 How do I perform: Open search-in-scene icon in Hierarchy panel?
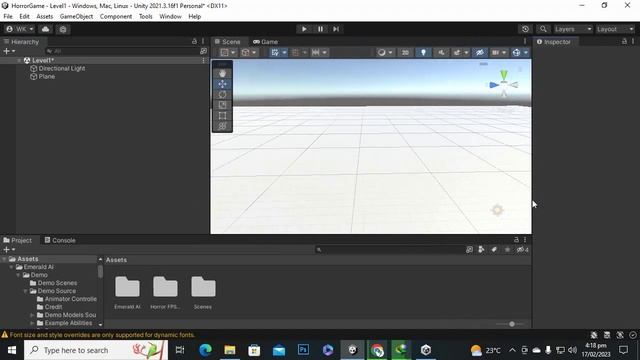[x=203, y=51]
